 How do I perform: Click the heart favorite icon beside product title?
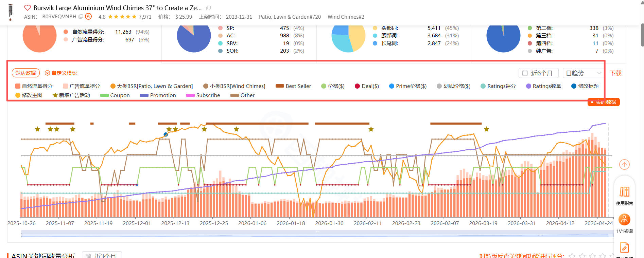point(28,8)
